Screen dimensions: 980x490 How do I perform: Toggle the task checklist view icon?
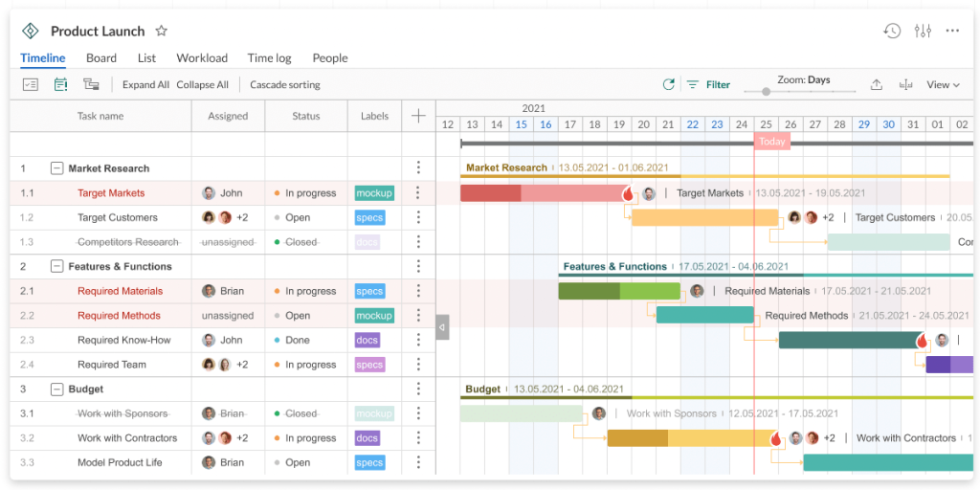31,85
